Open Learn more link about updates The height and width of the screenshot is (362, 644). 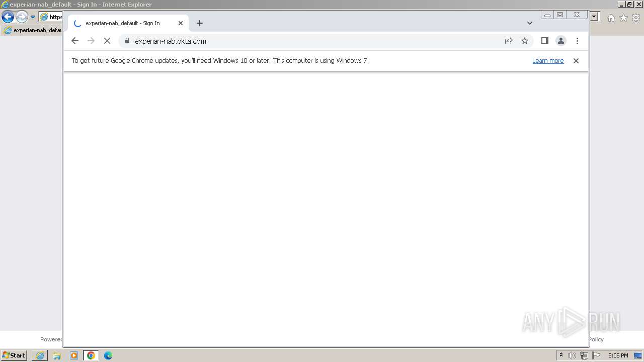pyautogui.click(x=548, y=61)
